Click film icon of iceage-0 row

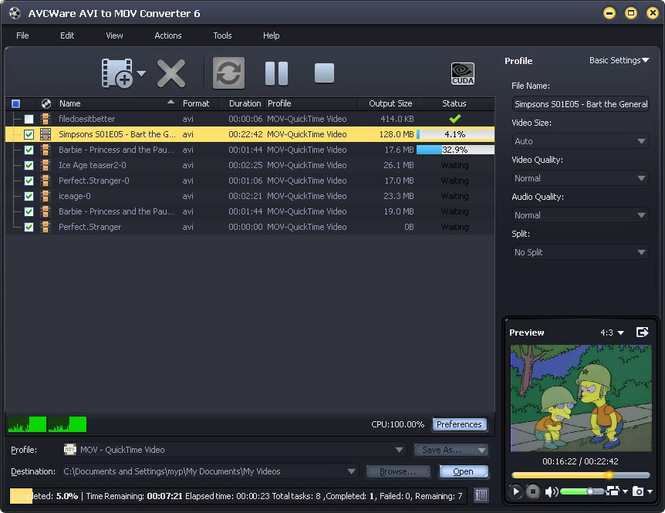[x=45, y=196]
